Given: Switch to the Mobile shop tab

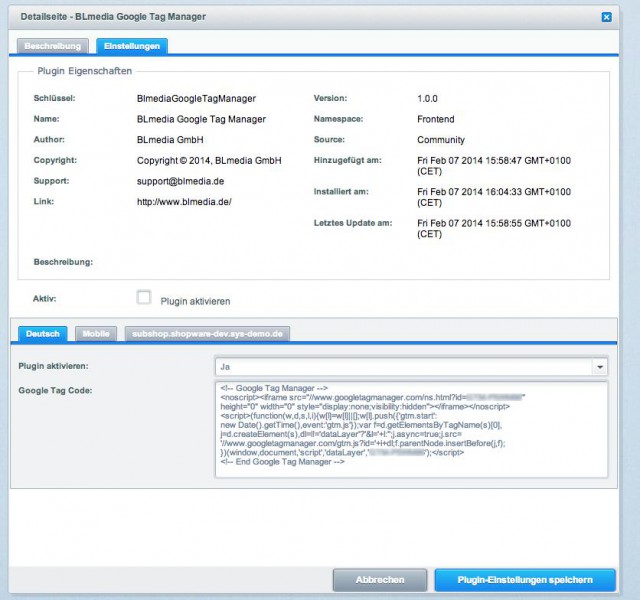Looking at the screenshot, I should 96,334.
